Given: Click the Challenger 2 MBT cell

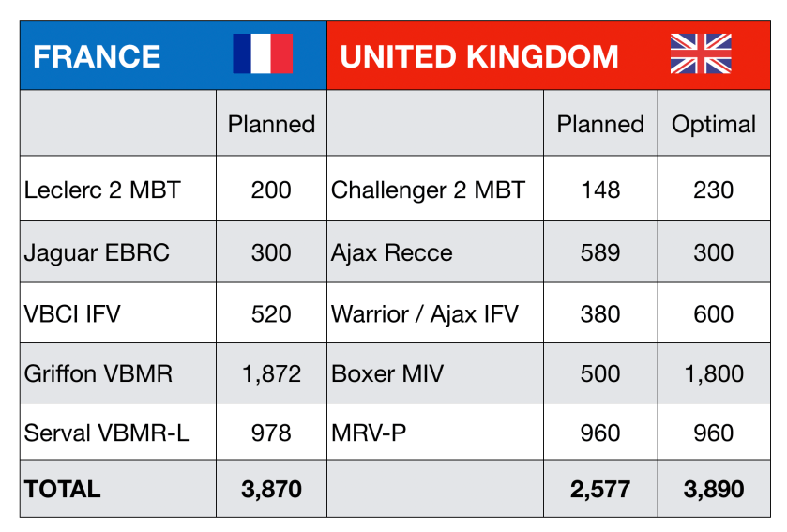Looking at the screenshot, I should click(x=428, y=190).
